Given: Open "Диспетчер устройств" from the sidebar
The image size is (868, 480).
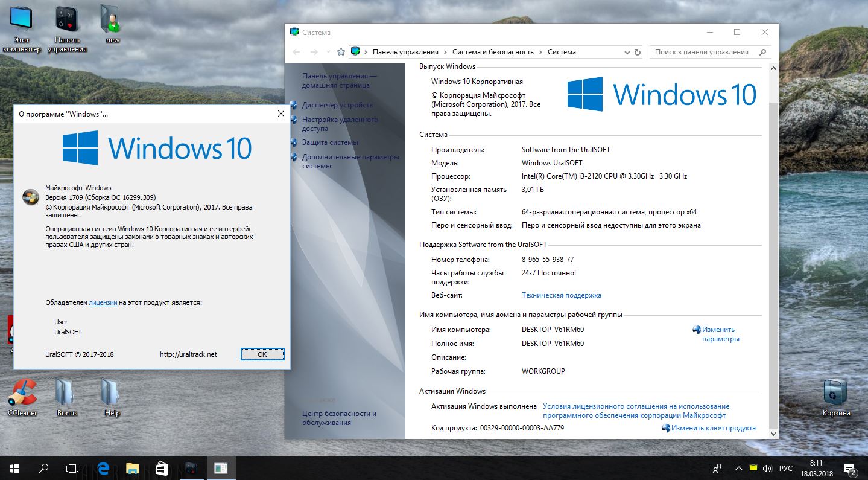Looking at the screenshot, I should coord(337,105).
